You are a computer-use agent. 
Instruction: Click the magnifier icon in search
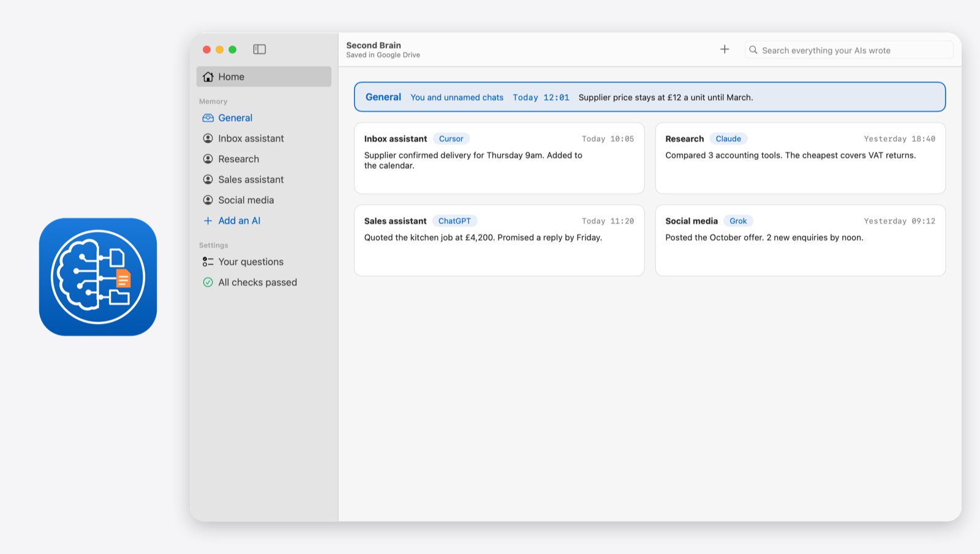click(753, 50)
